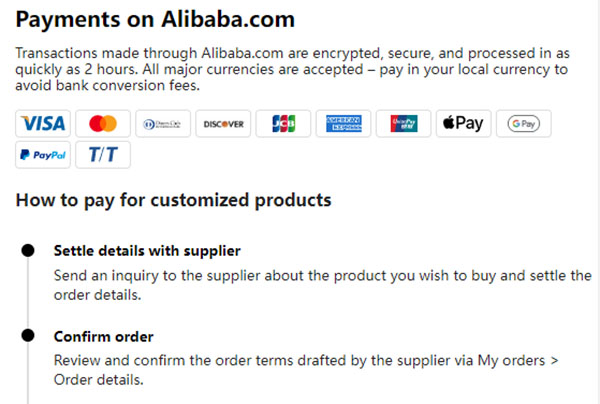Select the T/T wire transfer icon
This screenshot has height=404, width=600.
coord(102,156)
